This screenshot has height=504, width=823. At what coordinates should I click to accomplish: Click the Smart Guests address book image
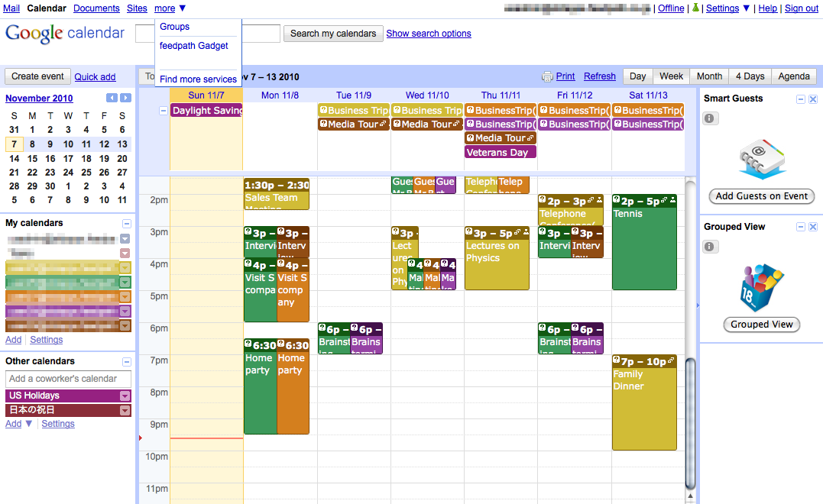762,159
